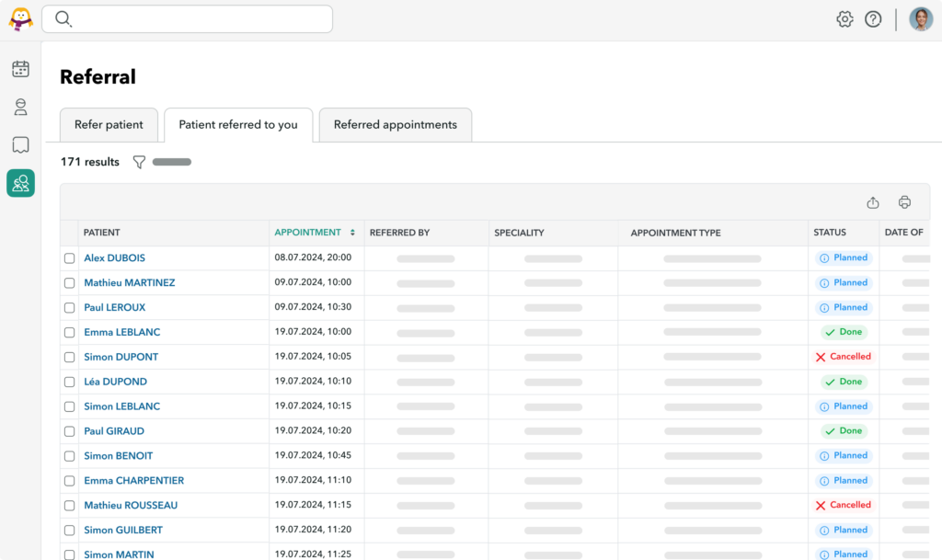
Task: Open patient Simon DUPONT link
Action: (x=121, y=357)
